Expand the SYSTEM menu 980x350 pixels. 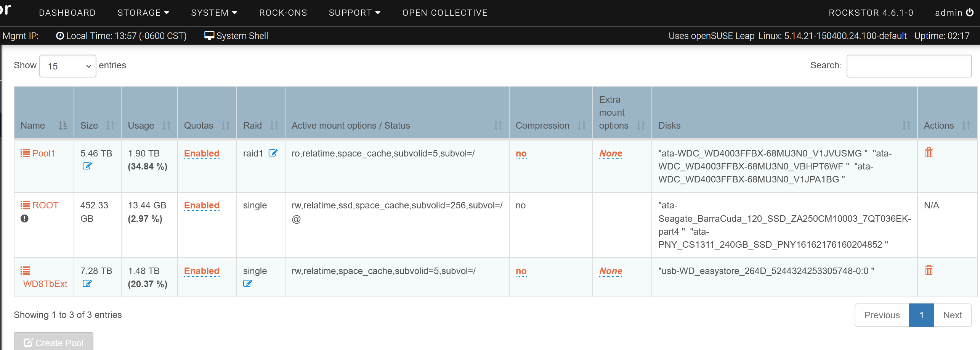tap(214, 13)
